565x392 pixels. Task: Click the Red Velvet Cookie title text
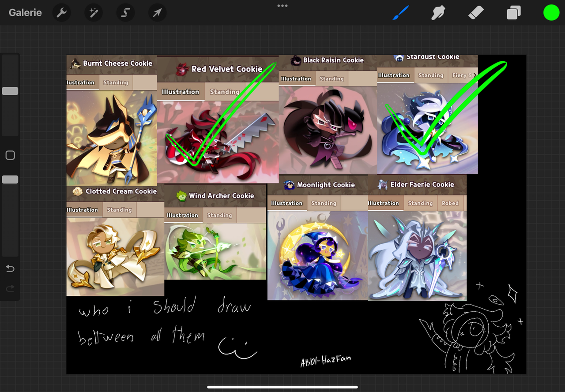[227, 69]
